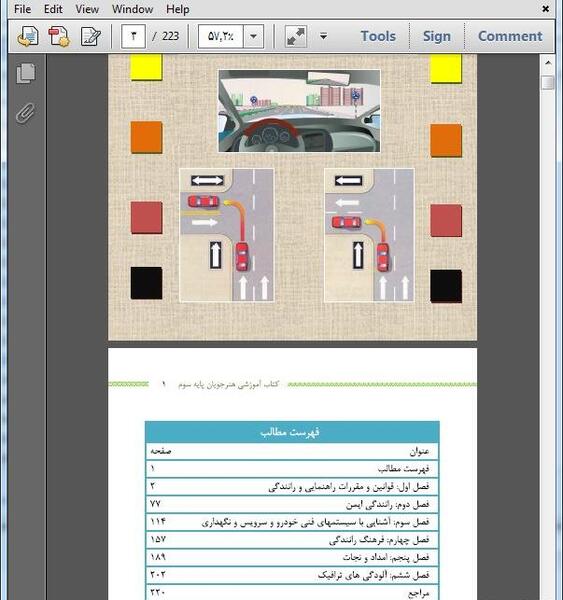Click the row 'فصل چهارم: فرهنگ رانندگی'
Viewport: 563px width, 600px height.
click(x=292, y=540)
